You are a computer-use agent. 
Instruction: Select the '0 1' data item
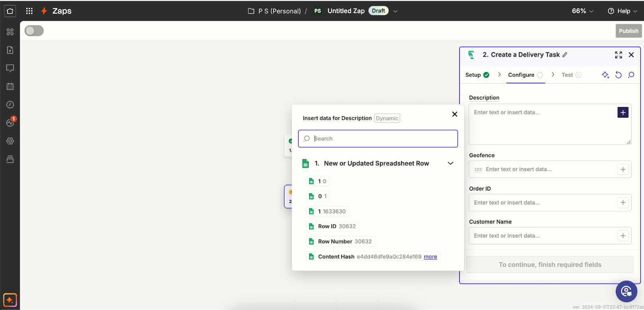tap(318, 196)
